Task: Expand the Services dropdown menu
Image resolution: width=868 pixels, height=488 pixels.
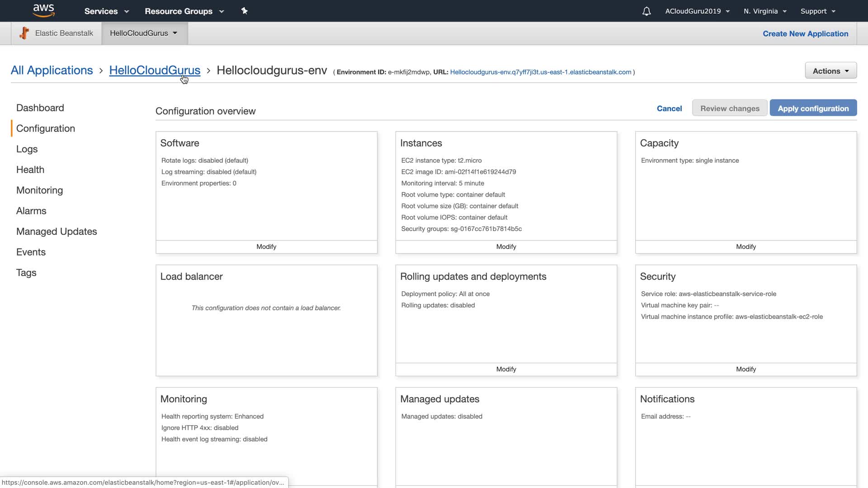Action: click(107, 11)
